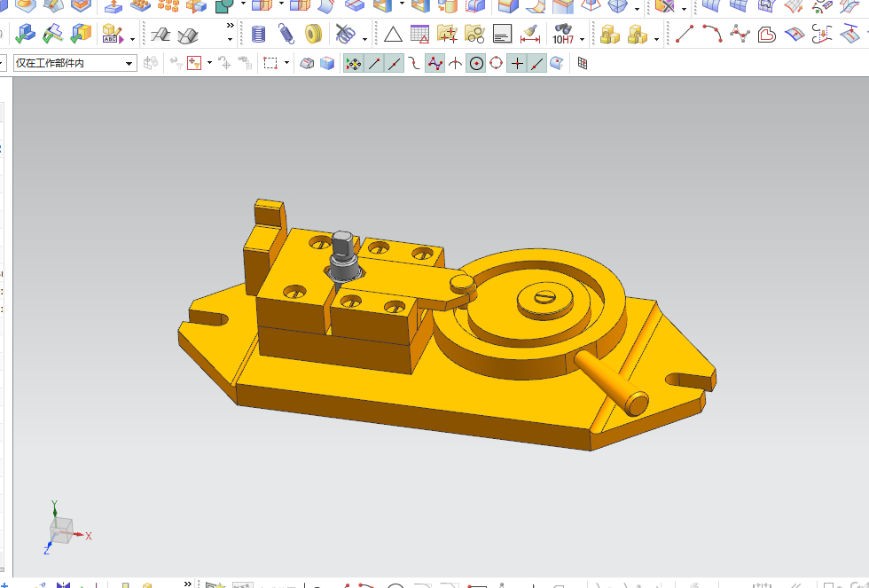This screenshot has height=588, width=869.
Task: Click the cylindrical compression spring tool
Action: click(x=258, y=35)
